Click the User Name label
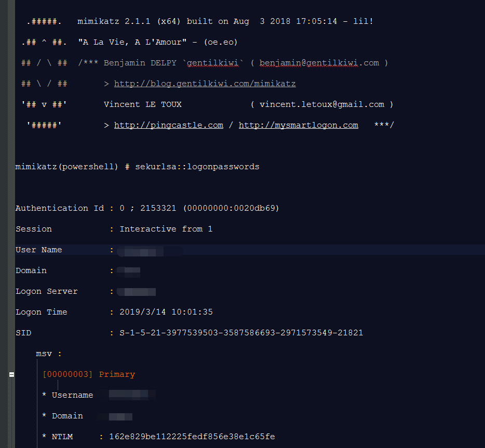 38,250
